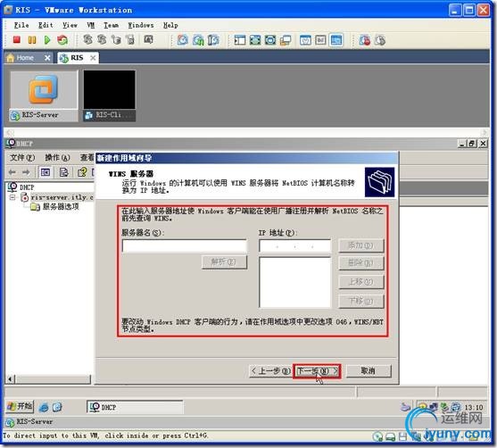Click the show/hide console tree icon

coord(46,172)
